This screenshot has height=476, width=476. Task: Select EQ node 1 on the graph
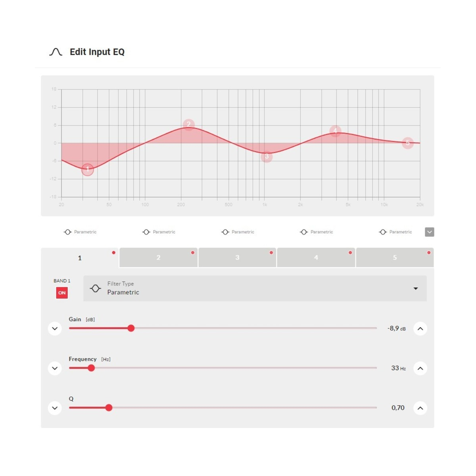click(x=88, y=169)
